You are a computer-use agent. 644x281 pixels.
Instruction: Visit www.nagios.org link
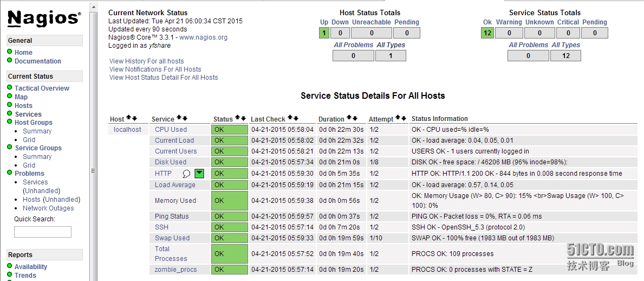(x=203, y=37)
